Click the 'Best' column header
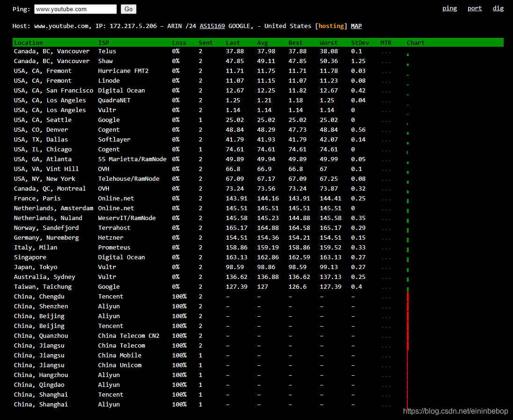Screen dimensions: 513x420 coord(296,43)
